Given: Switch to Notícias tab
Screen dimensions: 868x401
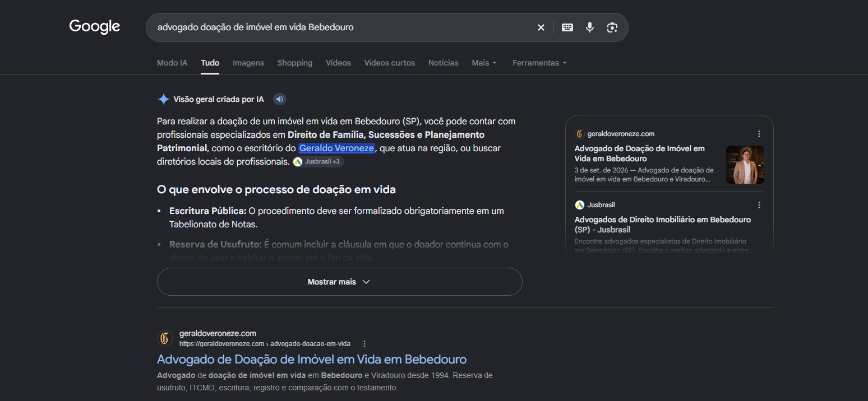Looking at the screenshot, I should pos(444,63).
